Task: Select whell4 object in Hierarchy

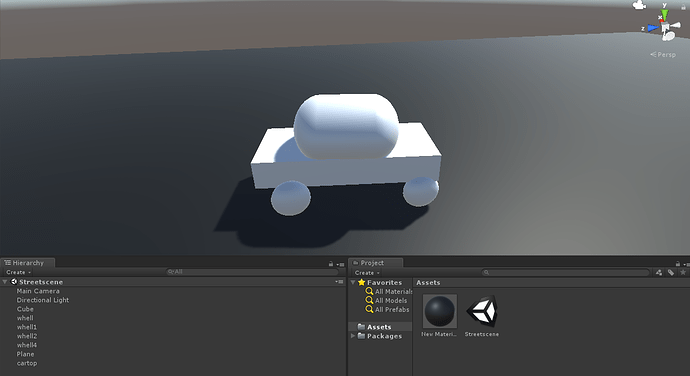Action: point(27,345)
